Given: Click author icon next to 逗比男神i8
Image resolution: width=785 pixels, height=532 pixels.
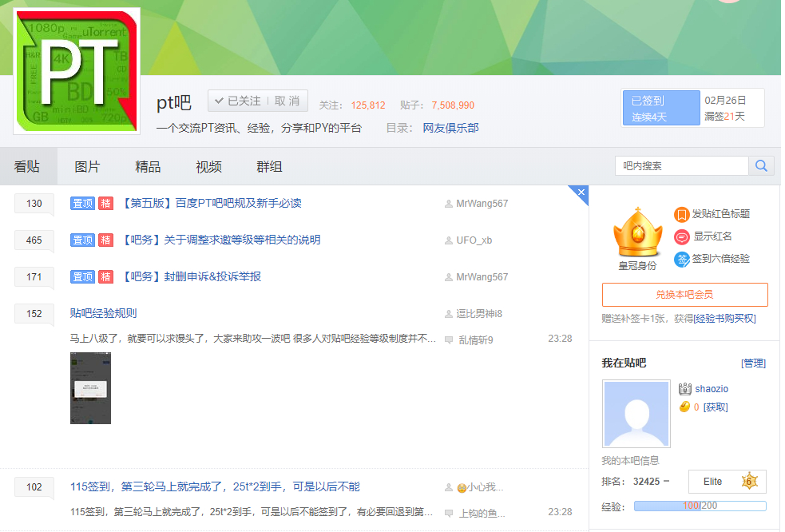Looking at the screenshot, I should [449, 314].
